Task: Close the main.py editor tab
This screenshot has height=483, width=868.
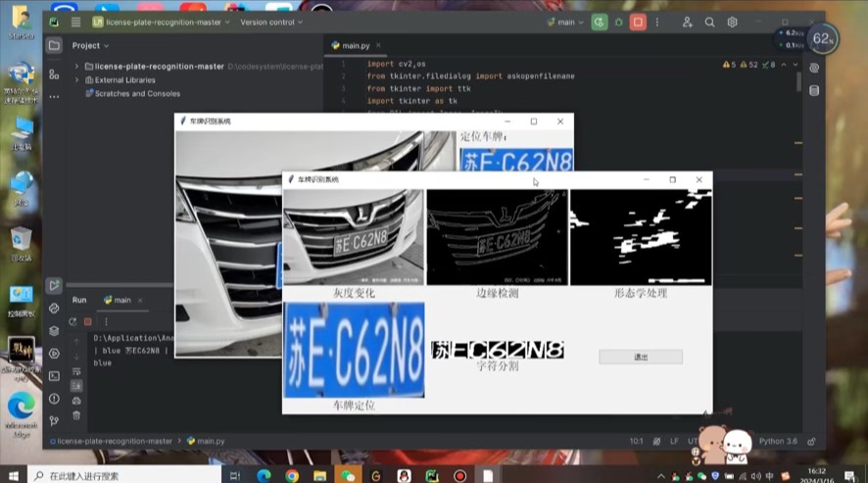Action: (x=378, y=45)
